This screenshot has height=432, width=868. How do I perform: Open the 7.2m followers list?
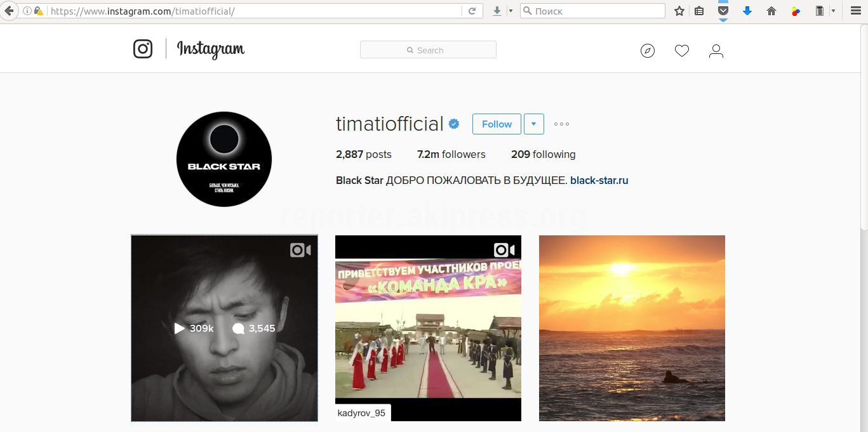click(x=451, y=154)
